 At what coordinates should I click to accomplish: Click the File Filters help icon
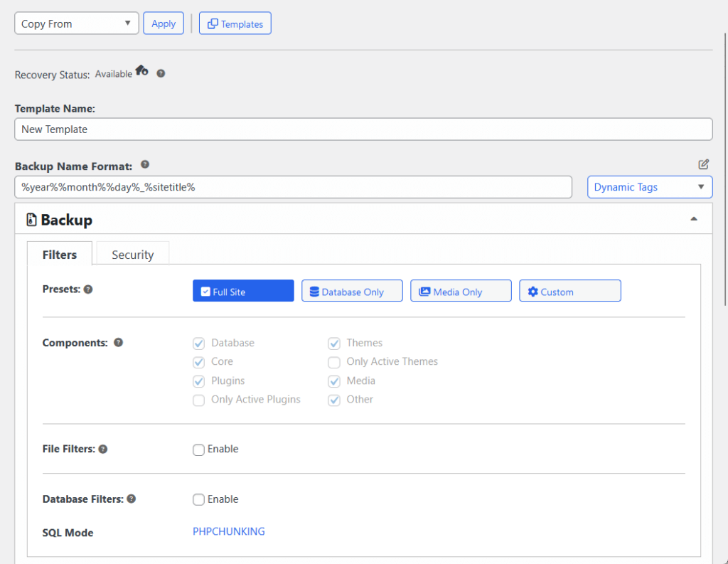[103, 449]
